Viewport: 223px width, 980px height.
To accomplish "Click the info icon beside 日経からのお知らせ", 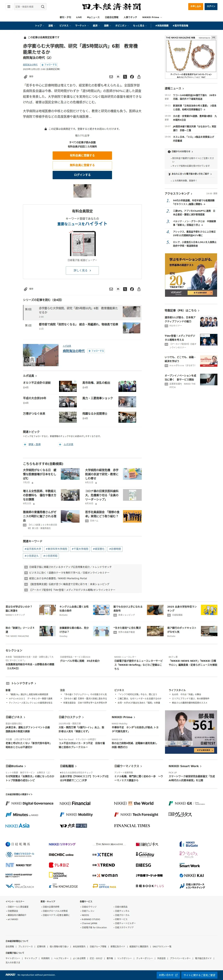I will [169, 151].
